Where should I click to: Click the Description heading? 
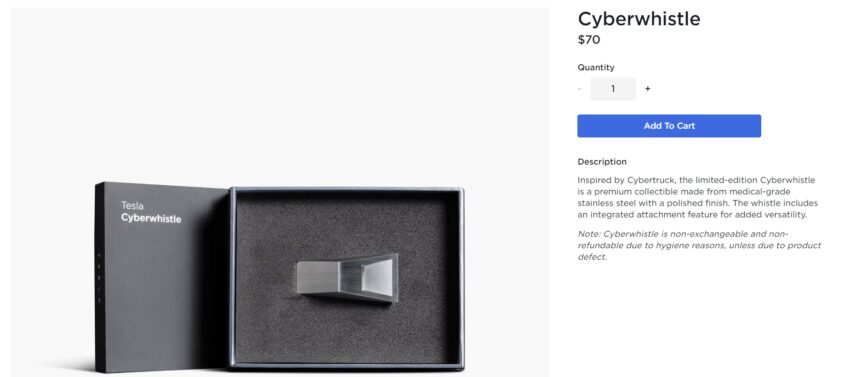click(602, 162)
